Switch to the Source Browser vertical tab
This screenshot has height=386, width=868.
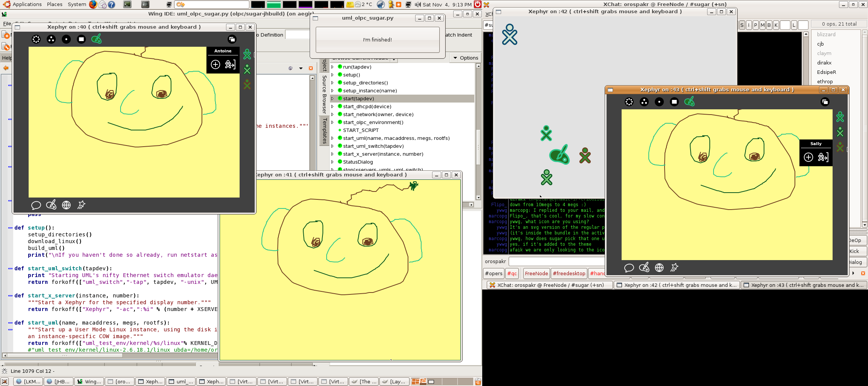[324, 94]
